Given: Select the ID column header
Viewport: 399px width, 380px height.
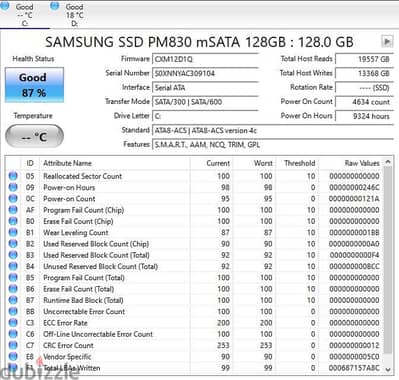Looking at the screenshot, I should click(x=30, y=163).
